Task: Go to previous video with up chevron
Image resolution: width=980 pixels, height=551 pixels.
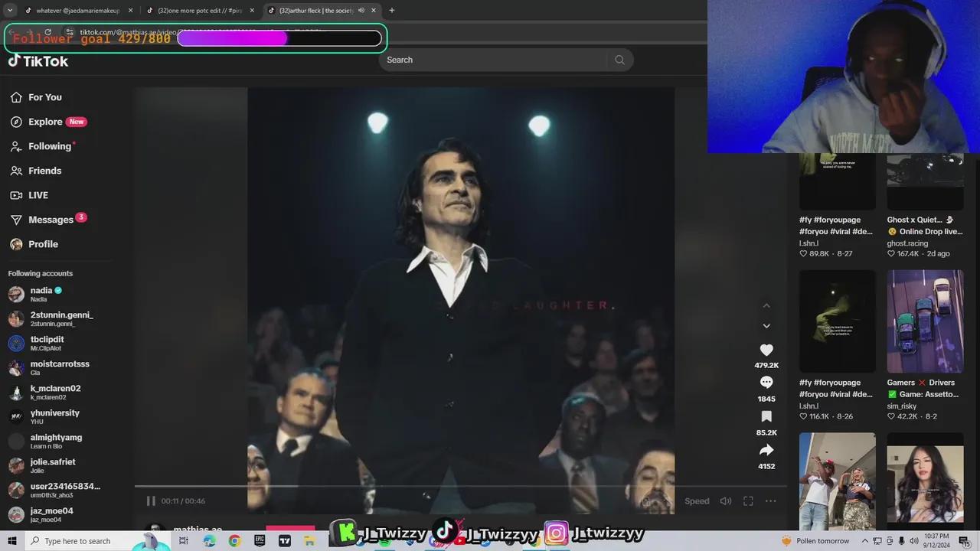Action: coord(766,305)
